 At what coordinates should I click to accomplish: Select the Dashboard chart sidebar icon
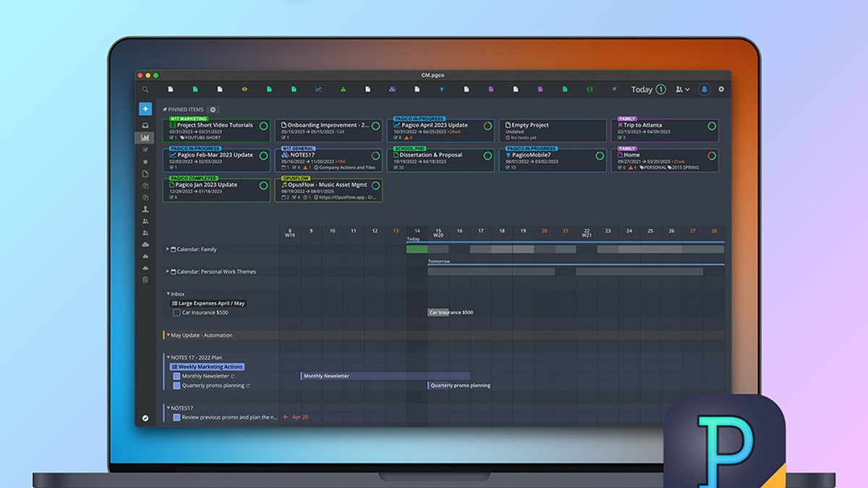point(145,137)
